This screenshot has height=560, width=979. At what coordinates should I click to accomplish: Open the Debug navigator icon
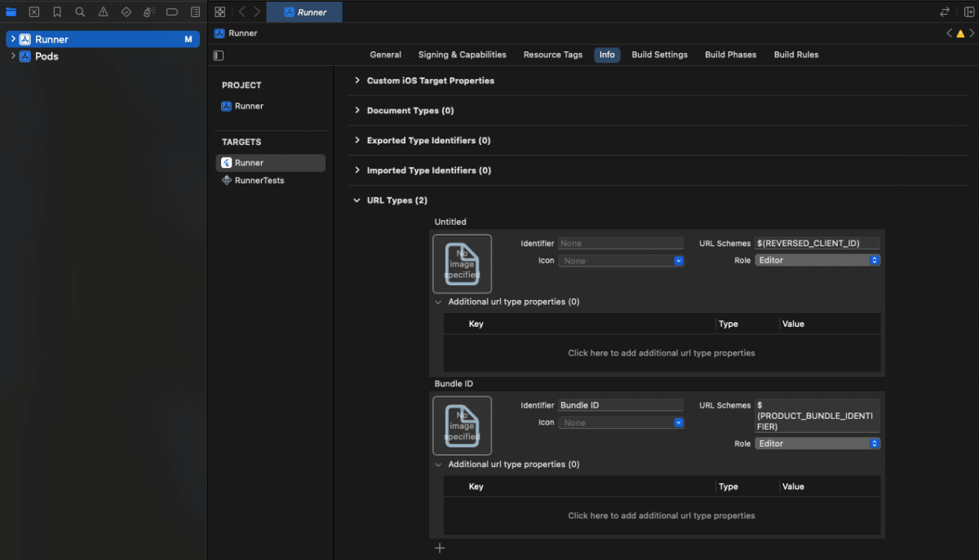148,12
